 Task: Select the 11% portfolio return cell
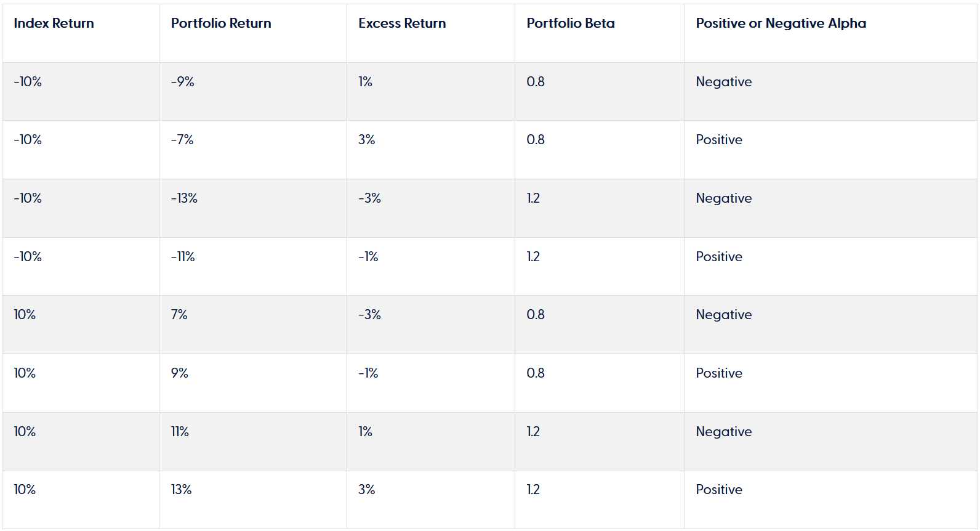click(x=180, y=432)
